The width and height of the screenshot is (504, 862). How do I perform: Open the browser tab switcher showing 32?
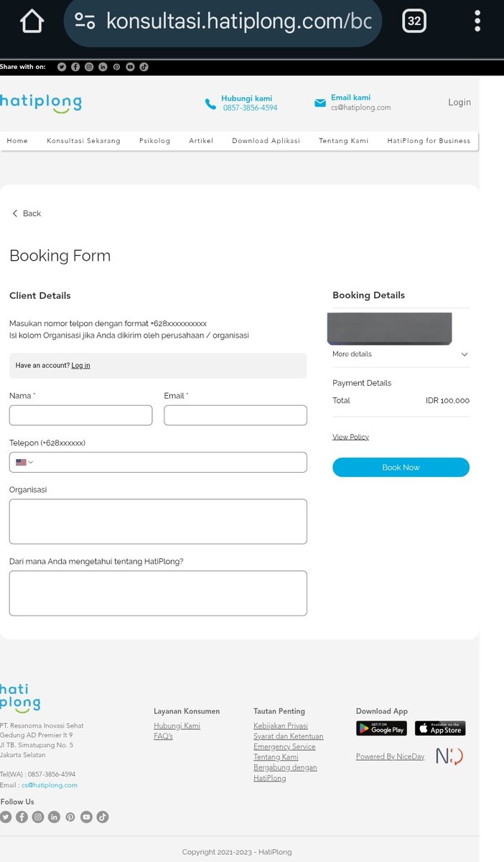(x=414, y=21)
